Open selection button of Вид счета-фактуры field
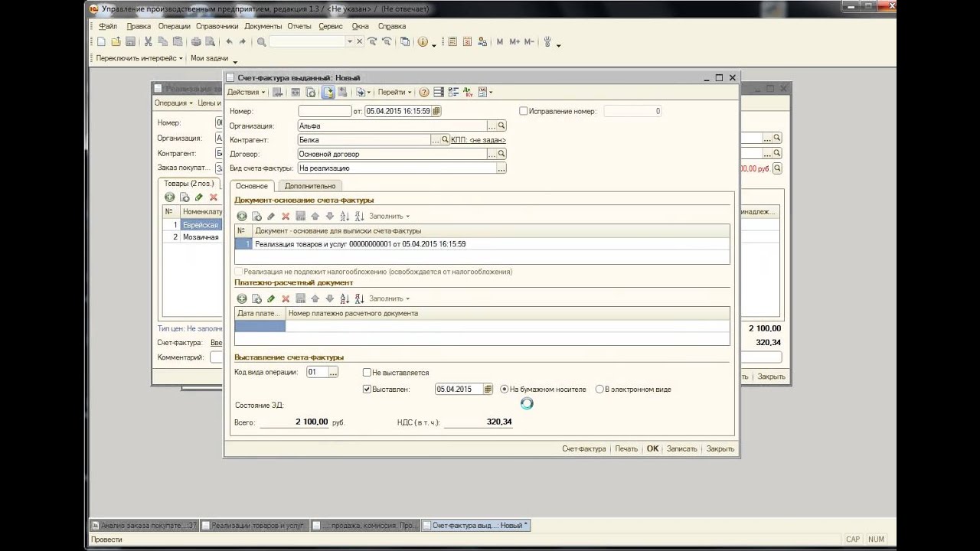This screenshot has width=980, height=551. [x=501, y=168]
